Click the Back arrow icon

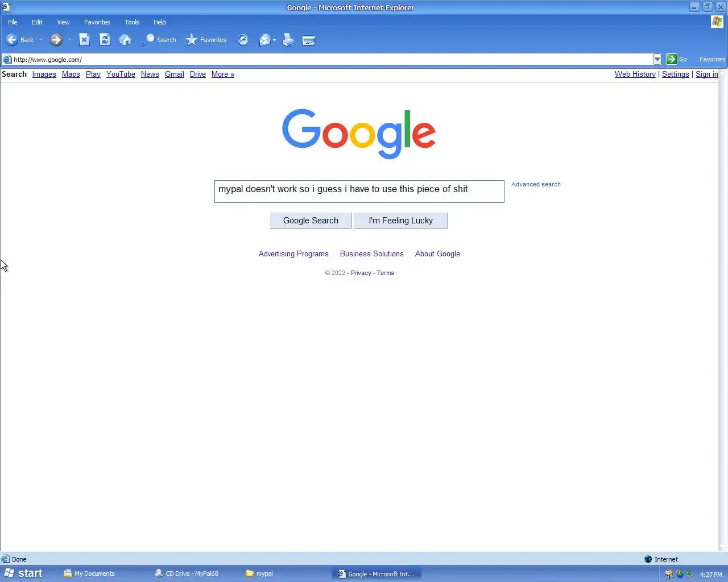[11, 40]
